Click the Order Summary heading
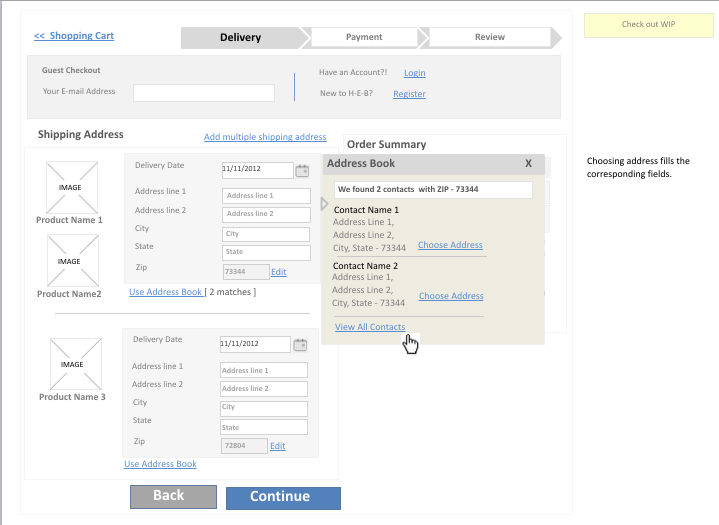This screenshot has height=525, width=719. pyautogui.click(x=387, y=144)
